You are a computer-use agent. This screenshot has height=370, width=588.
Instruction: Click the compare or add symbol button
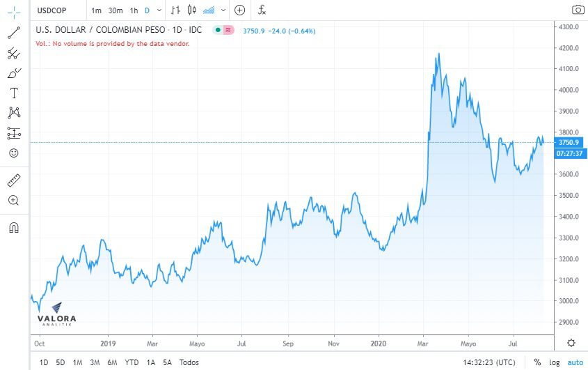point(239,10)
